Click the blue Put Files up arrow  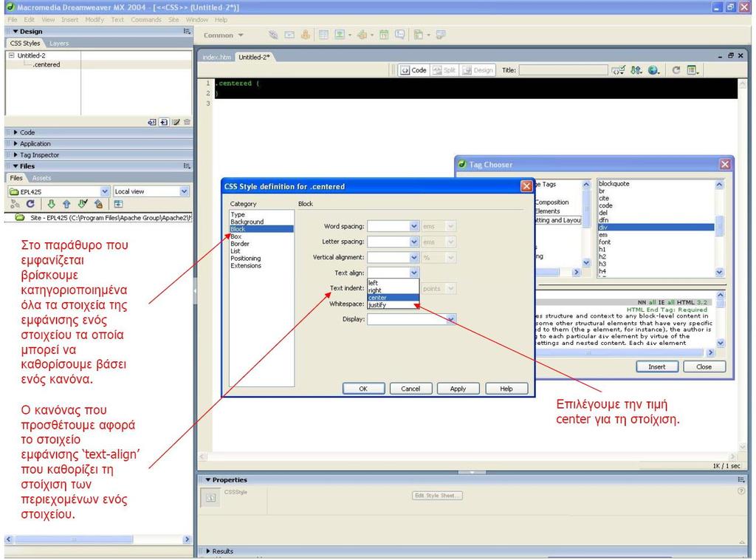point(66,204)
